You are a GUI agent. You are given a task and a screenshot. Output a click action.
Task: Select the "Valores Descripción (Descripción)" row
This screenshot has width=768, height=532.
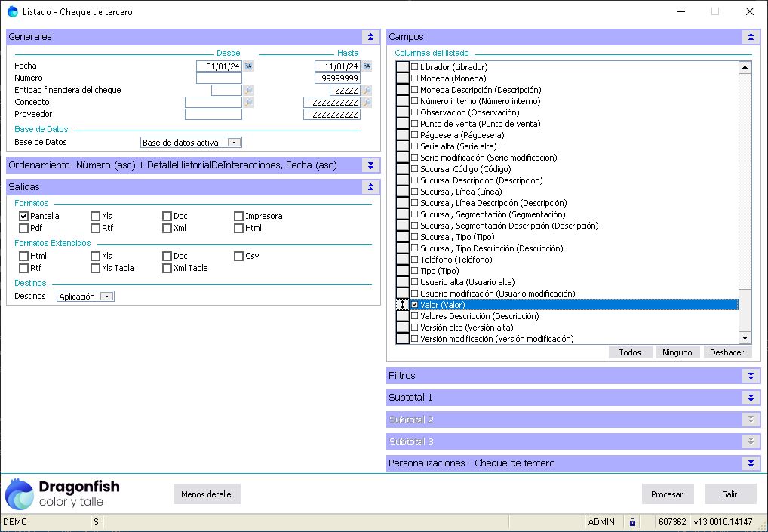[573, 316]
